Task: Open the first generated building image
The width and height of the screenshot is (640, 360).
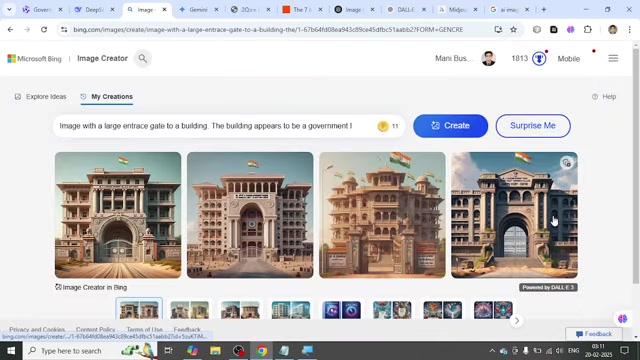Action: pyautogui.click(x=118, y=215)
